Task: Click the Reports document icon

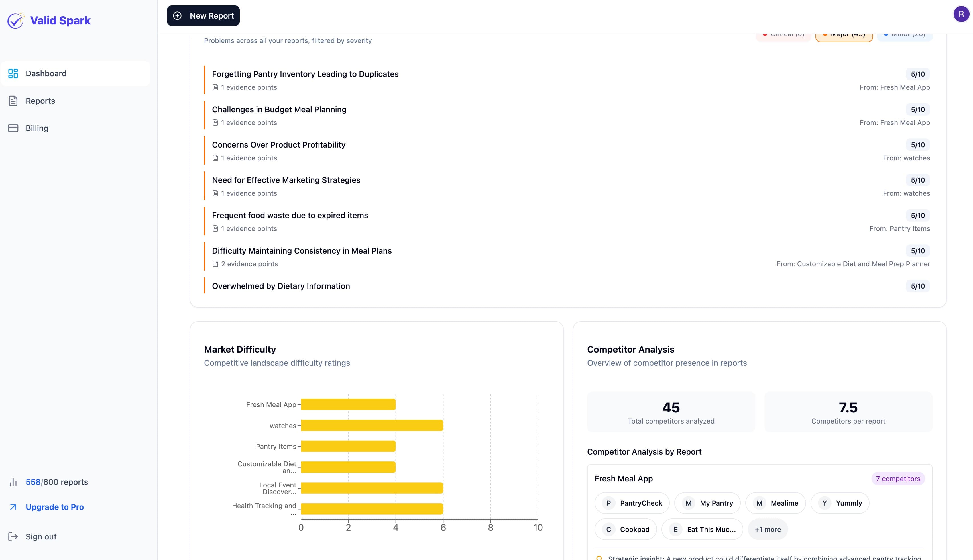Action: pos(13,100)
